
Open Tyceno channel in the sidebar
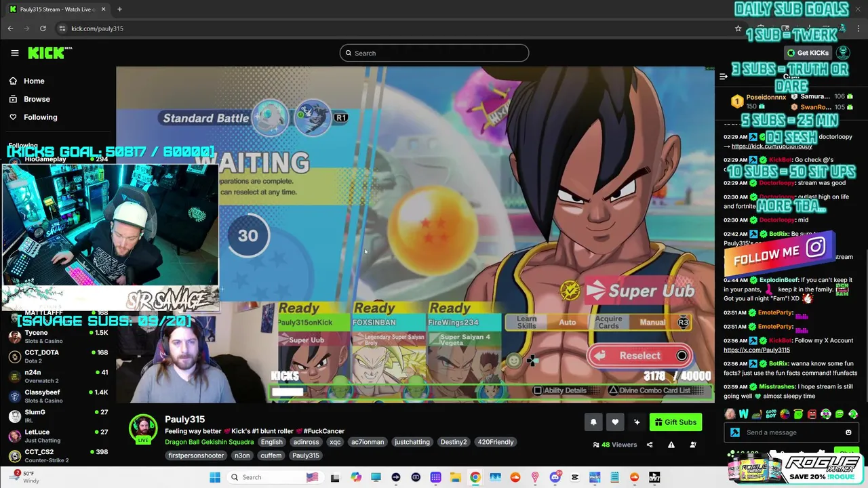(58, 337)
